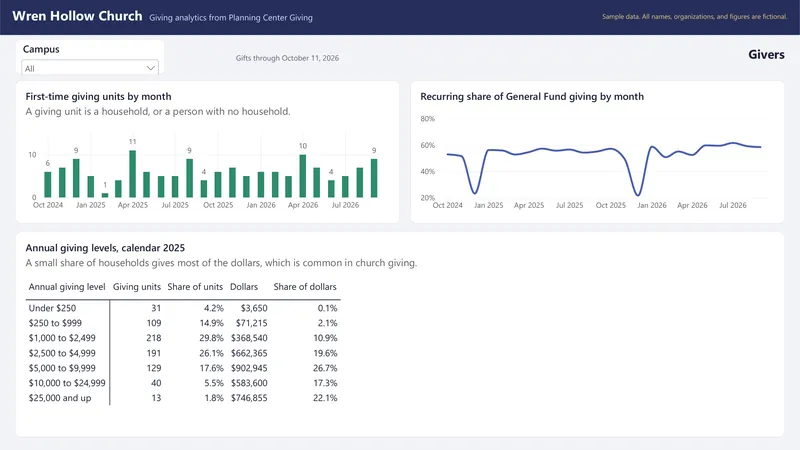Image resolution: width=800 pixels, height=450 pixels.
Task: Click the '26.7%' share of dollars cell
Action: tap(325, 368)
